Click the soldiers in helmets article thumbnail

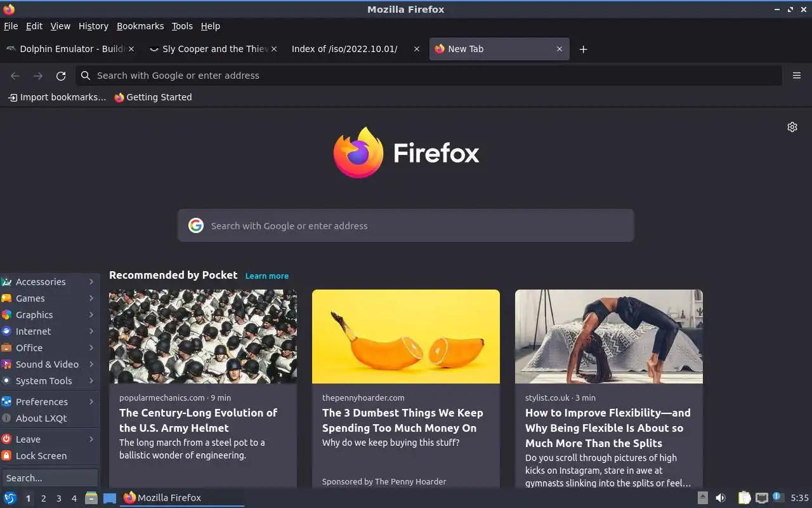click(x=203, y=337)
